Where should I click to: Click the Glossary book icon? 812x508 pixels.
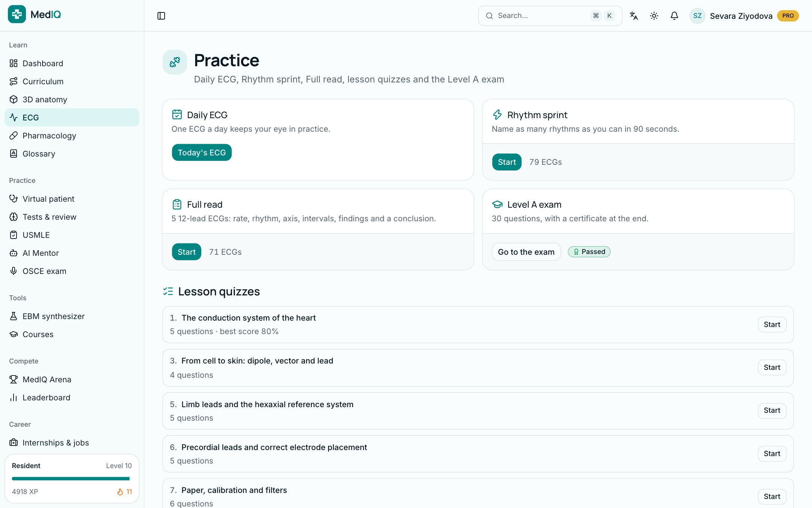14,154
